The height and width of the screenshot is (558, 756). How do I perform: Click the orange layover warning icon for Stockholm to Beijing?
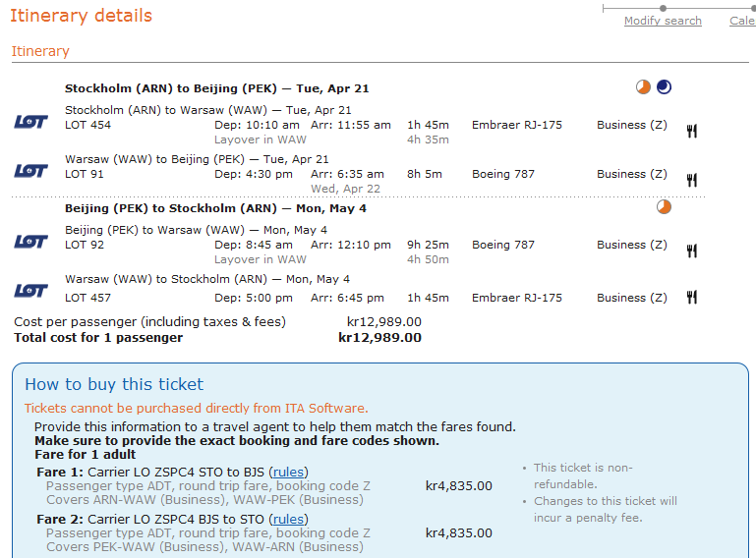pos(643,87)
